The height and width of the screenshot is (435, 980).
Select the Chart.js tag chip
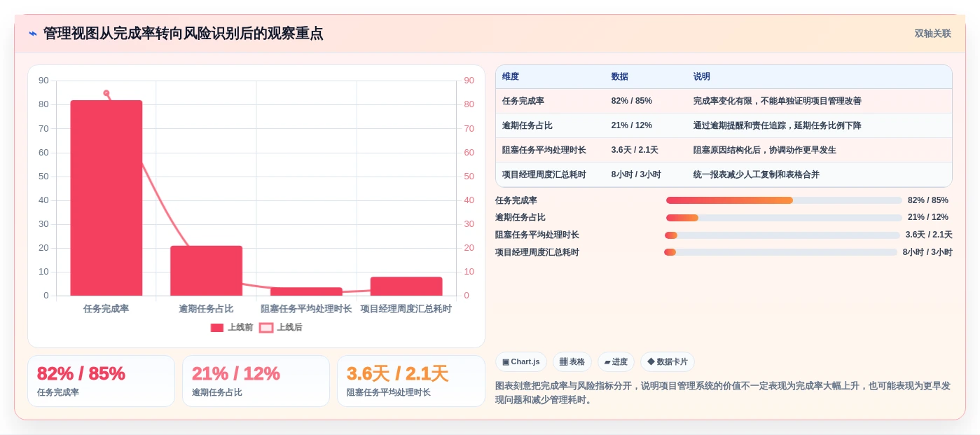click(x=521, y=362)
